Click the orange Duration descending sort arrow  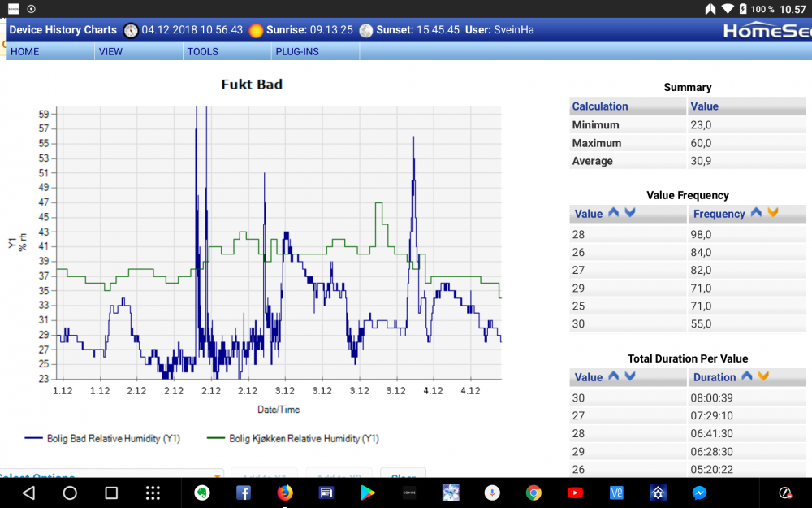click(763, 376)
